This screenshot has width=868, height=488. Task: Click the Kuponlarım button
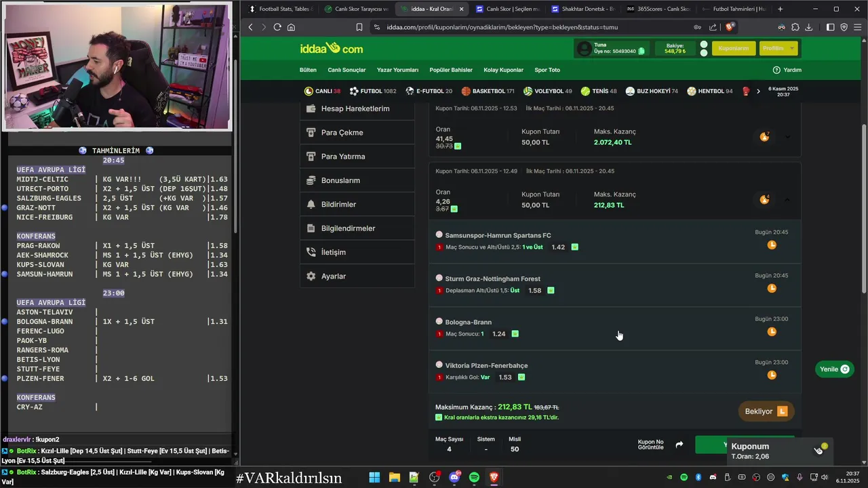pos(733,48)
